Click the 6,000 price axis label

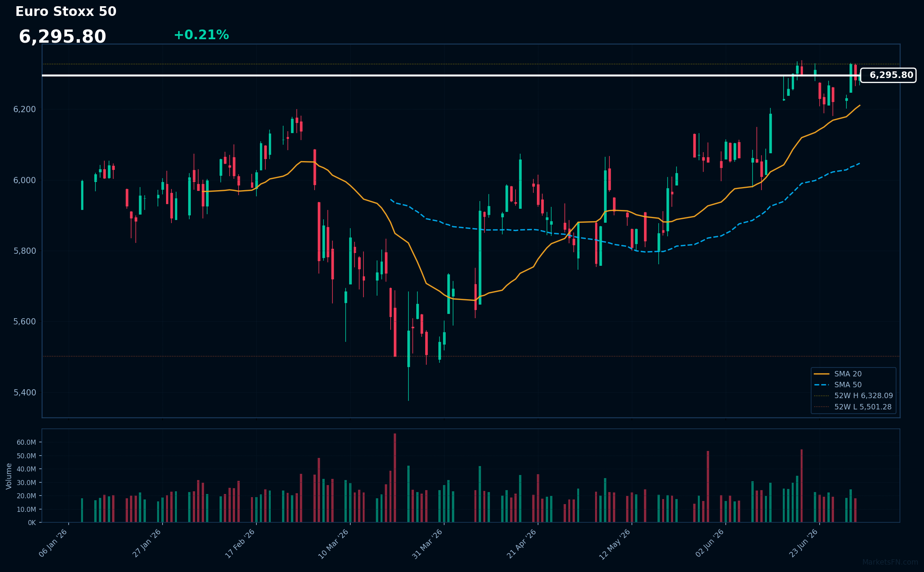click(x=24, y=180)
